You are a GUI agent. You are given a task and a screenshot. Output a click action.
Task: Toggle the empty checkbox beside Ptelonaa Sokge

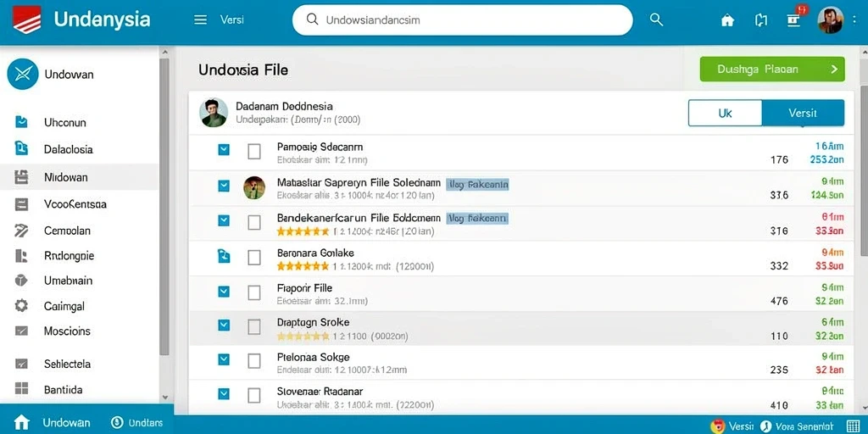coord(254,361)
